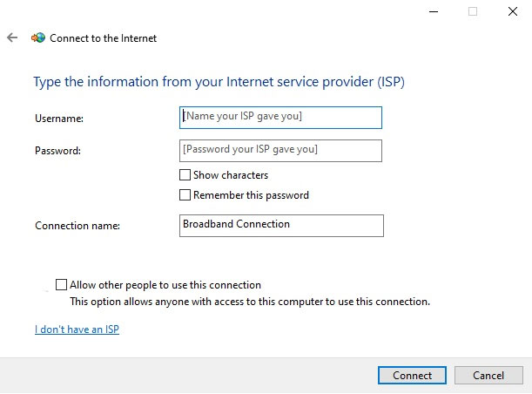Open the I don't have an ISP link
Viewport: 532px width, 394px height.
77,329
